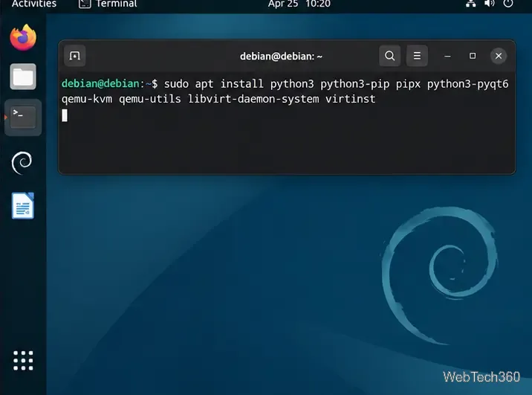The height and width of the screenshot is (395, 532).
Task: Click the terminal block cursor
Action: click(x=65, y=115)
